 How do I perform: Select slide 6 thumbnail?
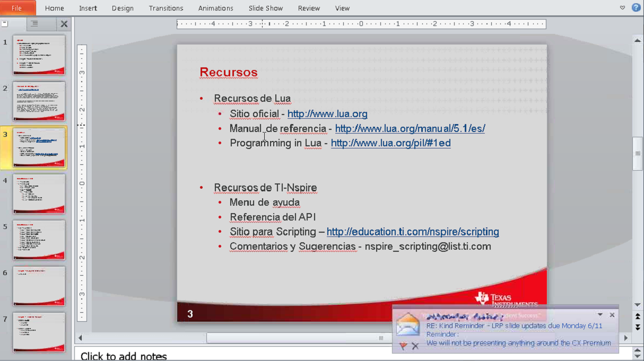[39, 286]
